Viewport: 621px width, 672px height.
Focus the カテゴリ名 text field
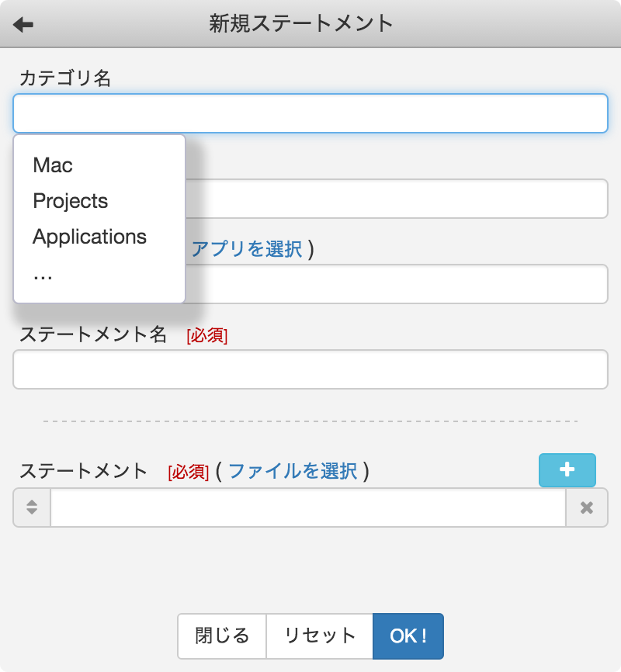tap(310, 113)
